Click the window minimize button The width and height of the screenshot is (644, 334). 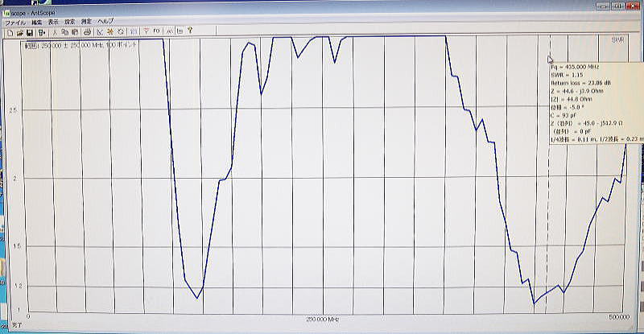tap(603, 6)
